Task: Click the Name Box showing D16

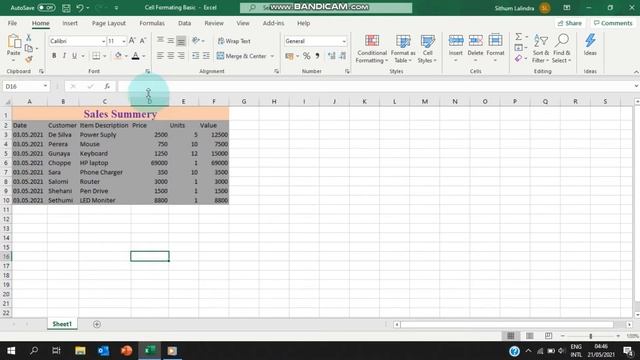Action: pos(25,87)
